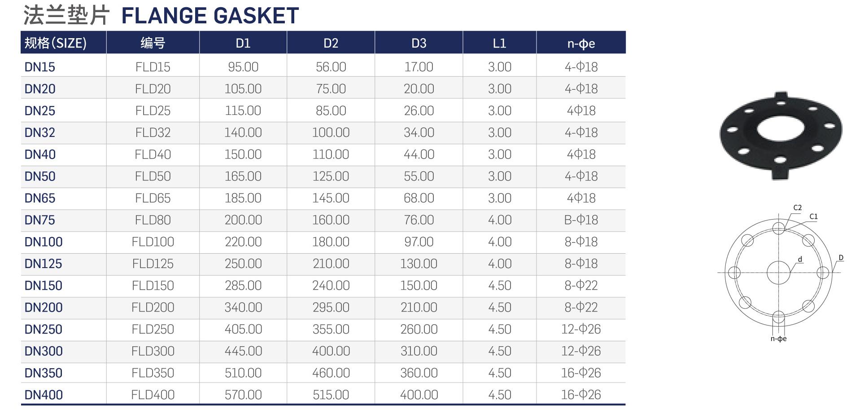Click the n-Φe column header
The height and width of the screenshot is (414, 868).
(x=581, y=43)
